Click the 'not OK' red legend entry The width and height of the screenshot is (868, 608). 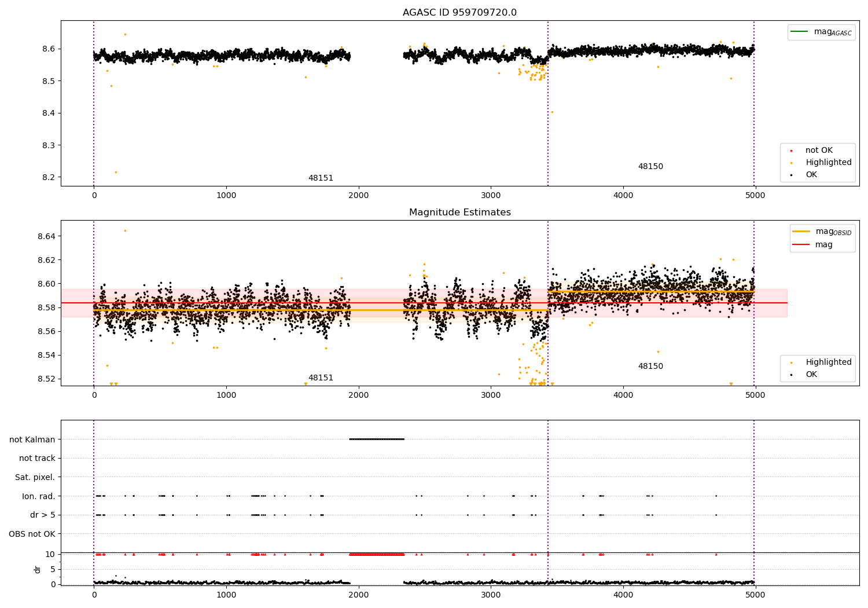point(812,151)
